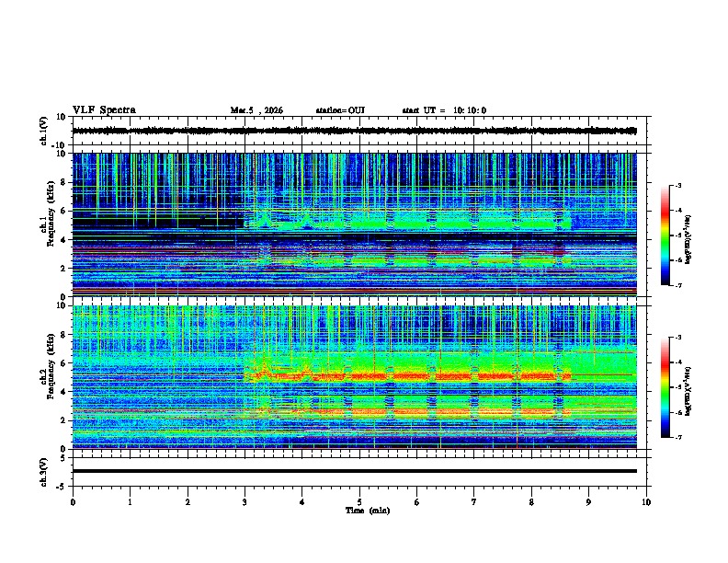Image resolution: width=728 pixels, height=563 pixels.
Task: Click time axis tick label "3"
Action: tap(245, 502)
